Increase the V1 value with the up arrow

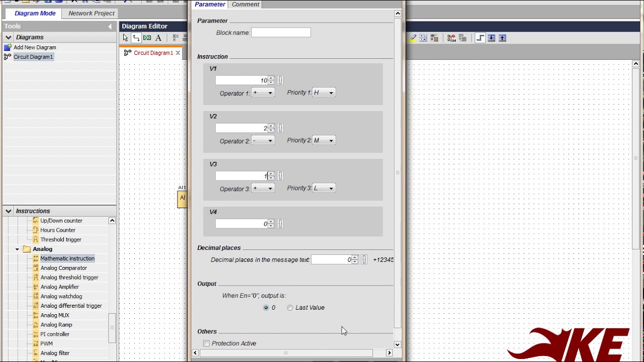pos(271,78)
